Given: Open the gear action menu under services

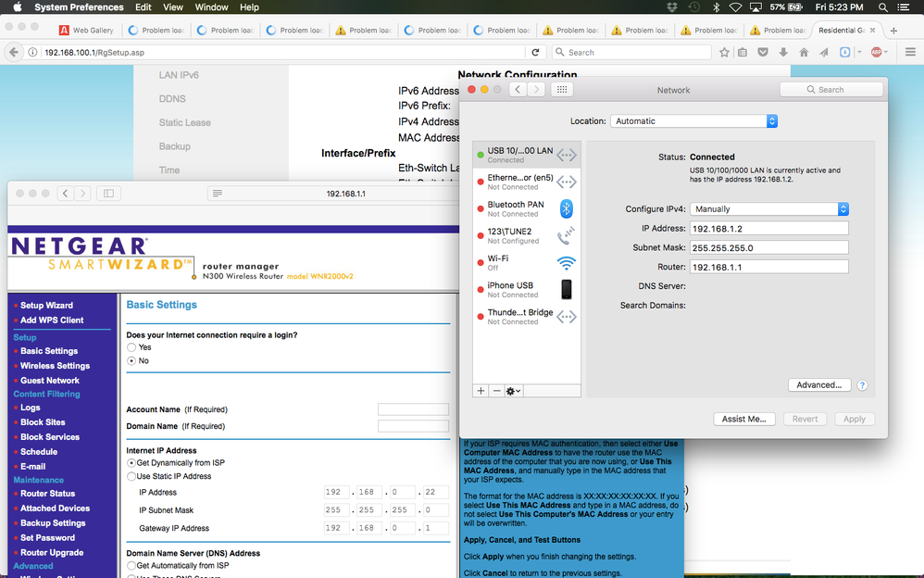Looking at the screenshot, I should pyautogui.click(x=514, y=391).
